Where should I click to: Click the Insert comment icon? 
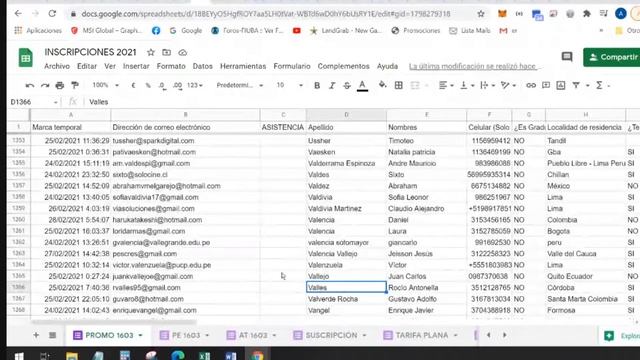coord(546,85)
